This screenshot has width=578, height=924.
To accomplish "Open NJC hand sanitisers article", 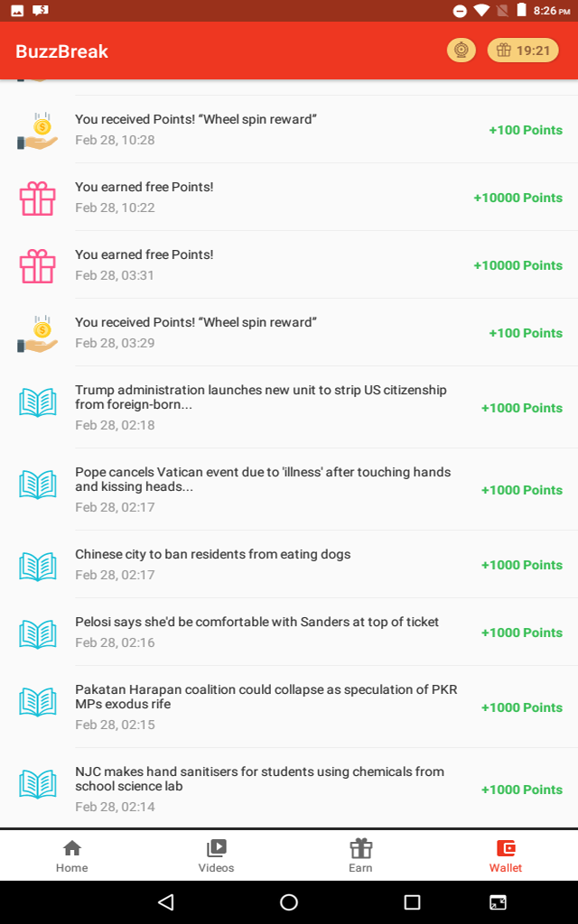I will (259, 779).
